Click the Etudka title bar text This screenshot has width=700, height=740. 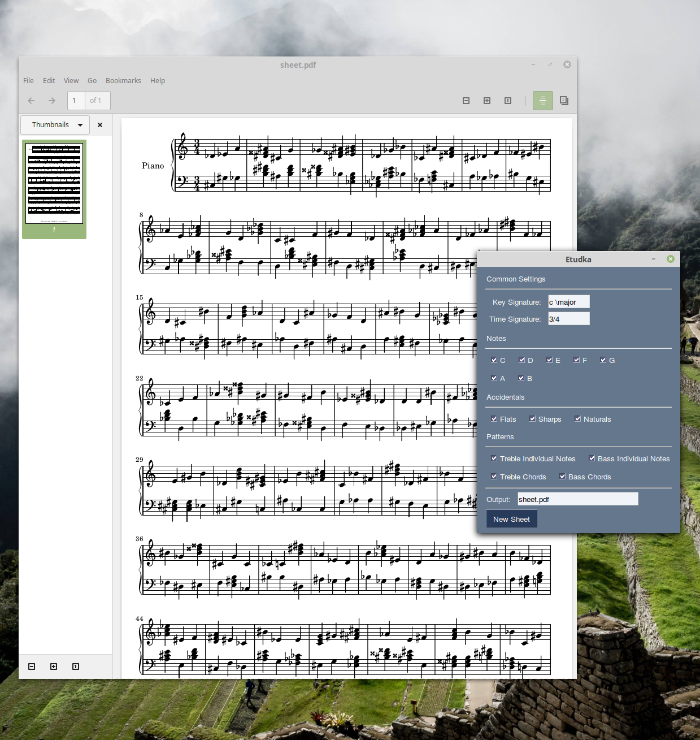pos(579,259)
